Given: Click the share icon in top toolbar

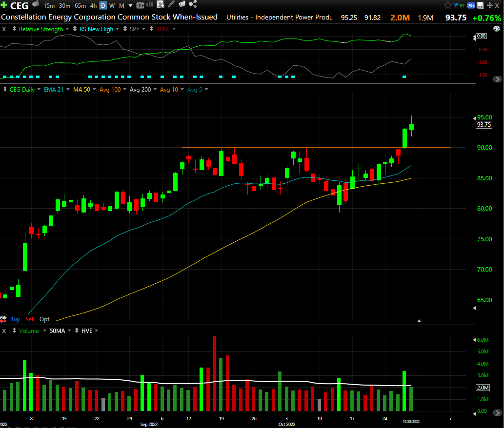Looking at the screenshot, I should 193,4.
